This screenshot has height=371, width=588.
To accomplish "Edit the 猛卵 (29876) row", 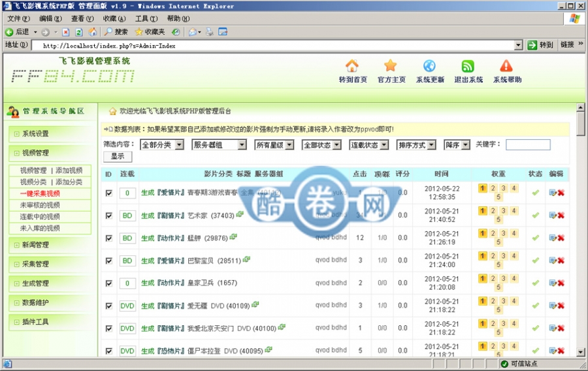I will pos(553,238).
